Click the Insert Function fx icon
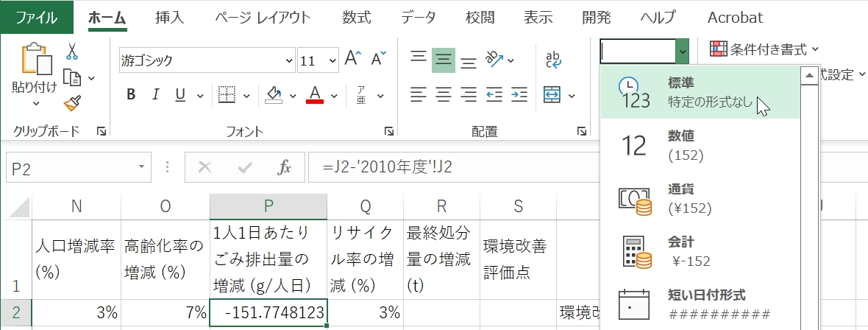The width and height of the screenshot is (868, 330). (x=284, y=167)
